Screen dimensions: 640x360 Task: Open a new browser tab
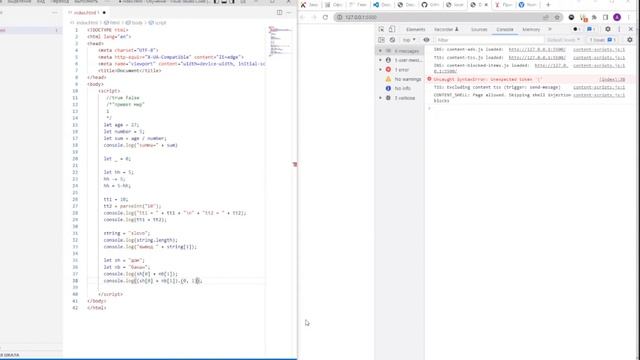pos(548,5)
